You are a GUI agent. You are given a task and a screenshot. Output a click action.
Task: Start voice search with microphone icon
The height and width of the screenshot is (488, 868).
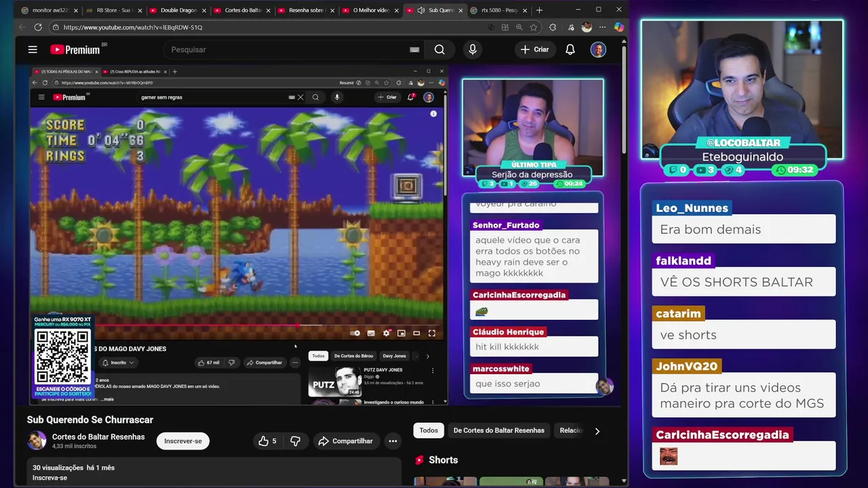point(473,49)
